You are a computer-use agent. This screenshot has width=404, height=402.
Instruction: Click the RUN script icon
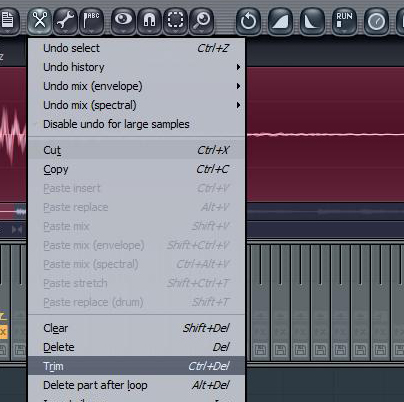344,21
